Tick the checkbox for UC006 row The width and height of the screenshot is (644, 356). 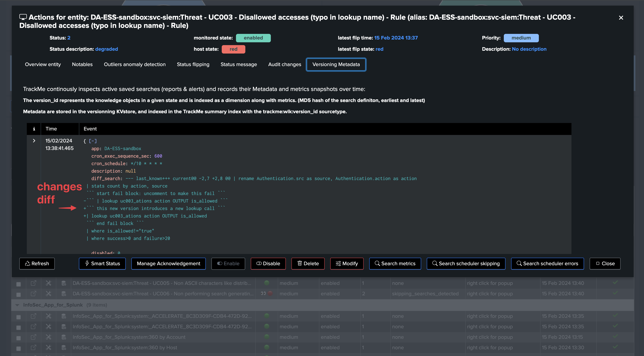tap(19, 295)
